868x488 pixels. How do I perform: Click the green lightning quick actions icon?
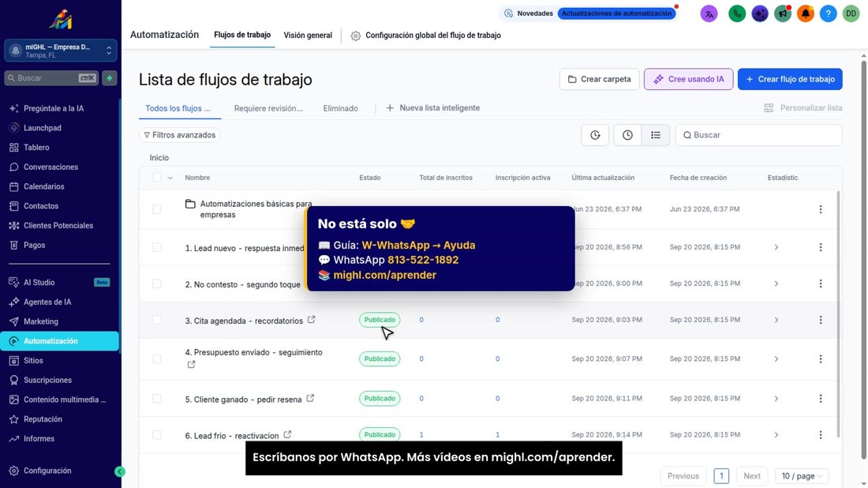click(x=110, y=78)
